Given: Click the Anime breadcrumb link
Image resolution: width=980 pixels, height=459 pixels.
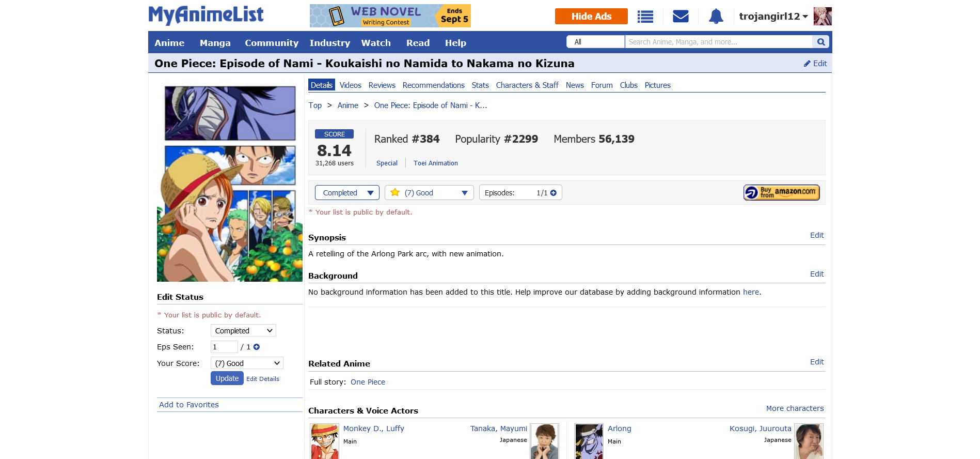Looking at the screenshot, I should [x=348, y=105].
